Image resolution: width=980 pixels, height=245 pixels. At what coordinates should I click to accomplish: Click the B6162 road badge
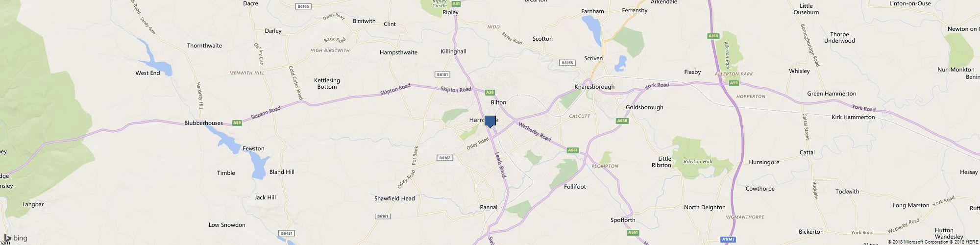pyautogui.click(x=444, y=158)
